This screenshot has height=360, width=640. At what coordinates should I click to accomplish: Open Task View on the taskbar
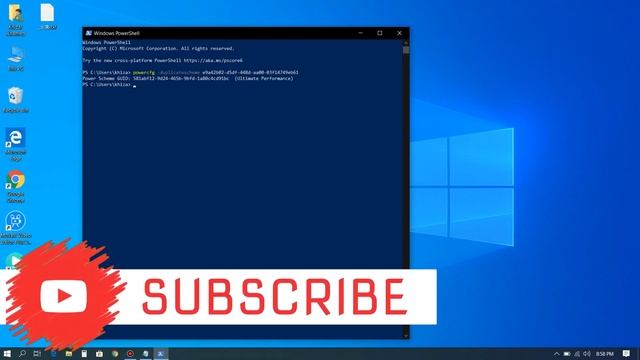tap(37, 353)
